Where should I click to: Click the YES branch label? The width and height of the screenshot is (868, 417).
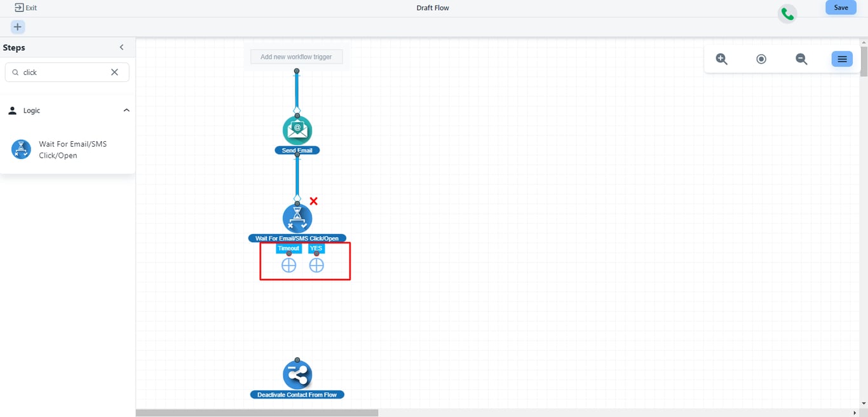[x=316, y=249]
